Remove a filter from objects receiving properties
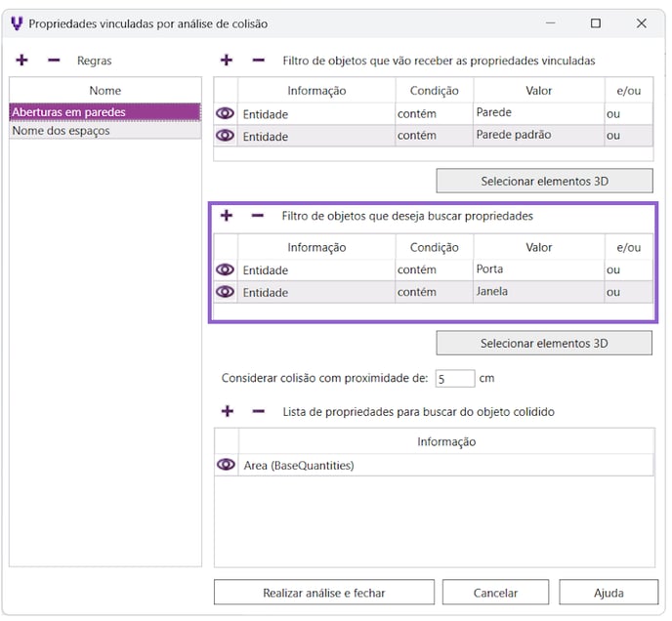Viewport: 672px width, 621px height. point(258,61)
